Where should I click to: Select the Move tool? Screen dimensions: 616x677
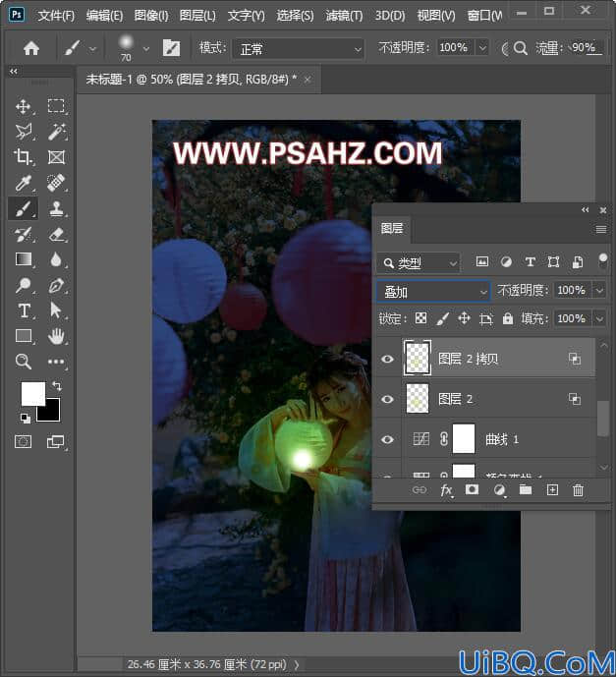pos(23,106)
